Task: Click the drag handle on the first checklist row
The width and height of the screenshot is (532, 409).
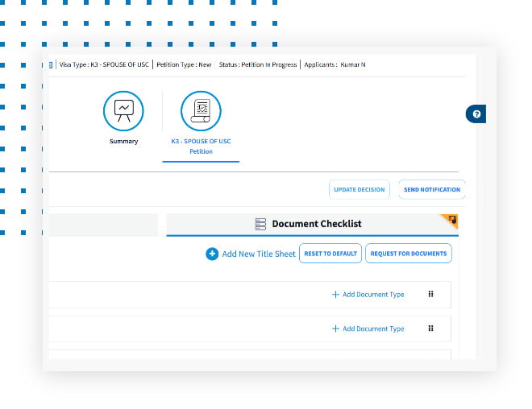Action: 430,295
